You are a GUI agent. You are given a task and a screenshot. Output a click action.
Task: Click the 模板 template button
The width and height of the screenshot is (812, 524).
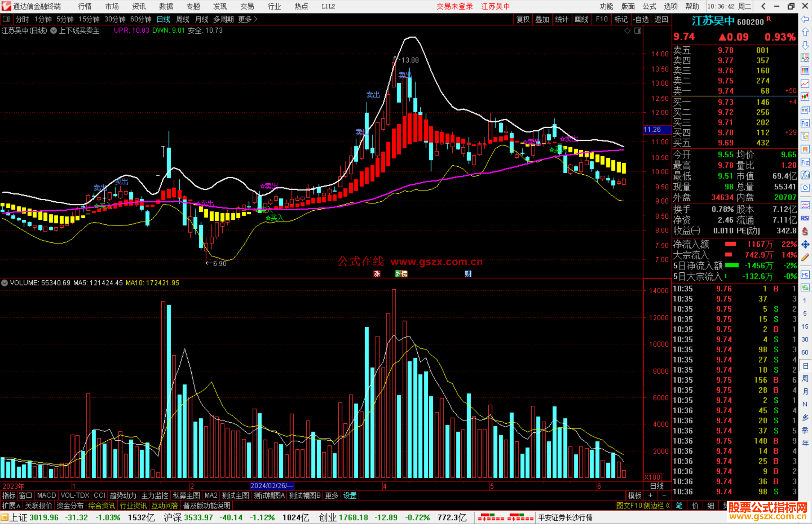(635, 495)
